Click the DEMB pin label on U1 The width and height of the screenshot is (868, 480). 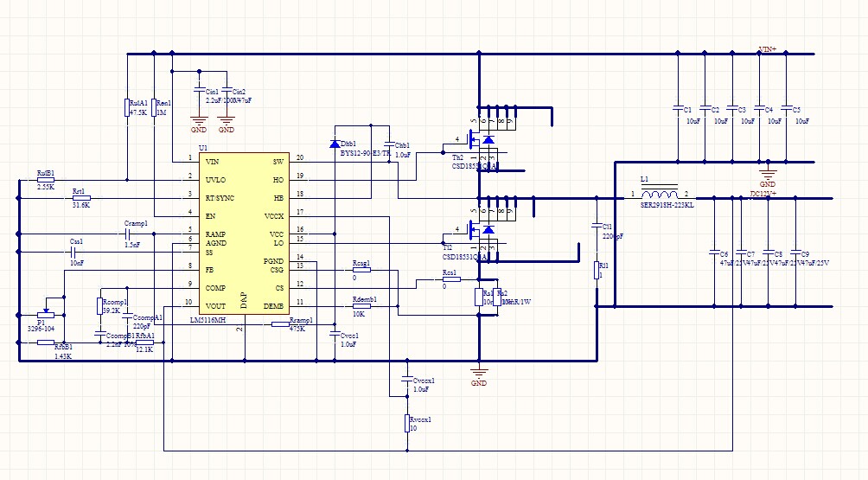(273, 306)
